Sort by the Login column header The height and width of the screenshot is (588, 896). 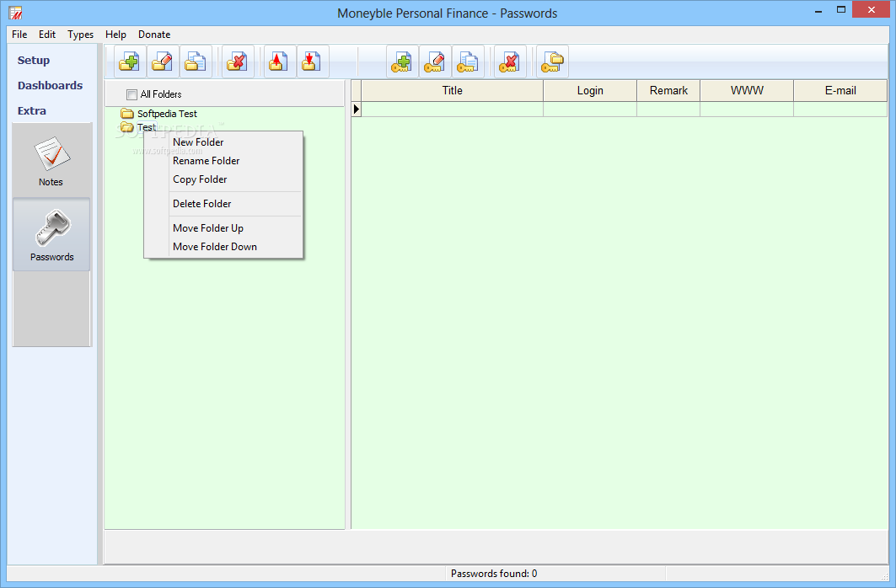point(590,91)
